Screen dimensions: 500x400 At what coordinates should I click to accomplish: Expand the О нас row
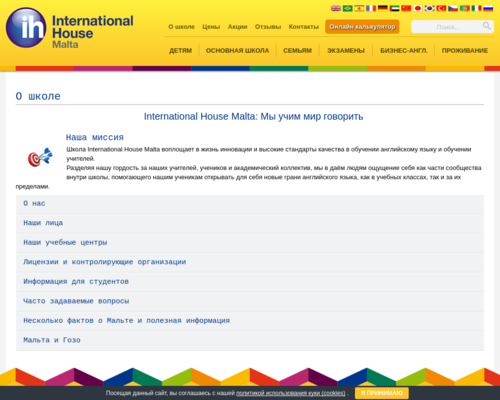250,204
